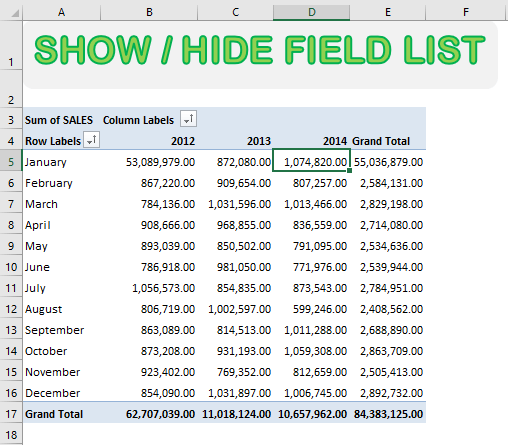Screen dimensions: 508x445
Task: Select cell with value 1,074,820.00
Action: pyautogui.click(x=311, y=161)
